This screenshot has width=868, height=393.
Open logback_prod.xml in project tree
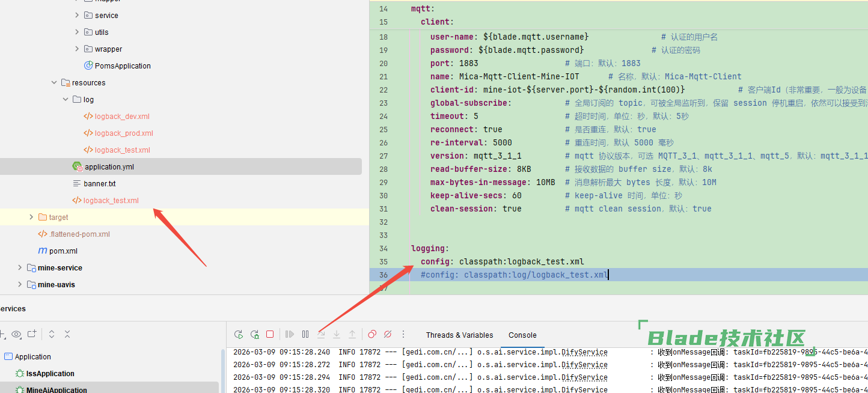[x=124, y=133]
